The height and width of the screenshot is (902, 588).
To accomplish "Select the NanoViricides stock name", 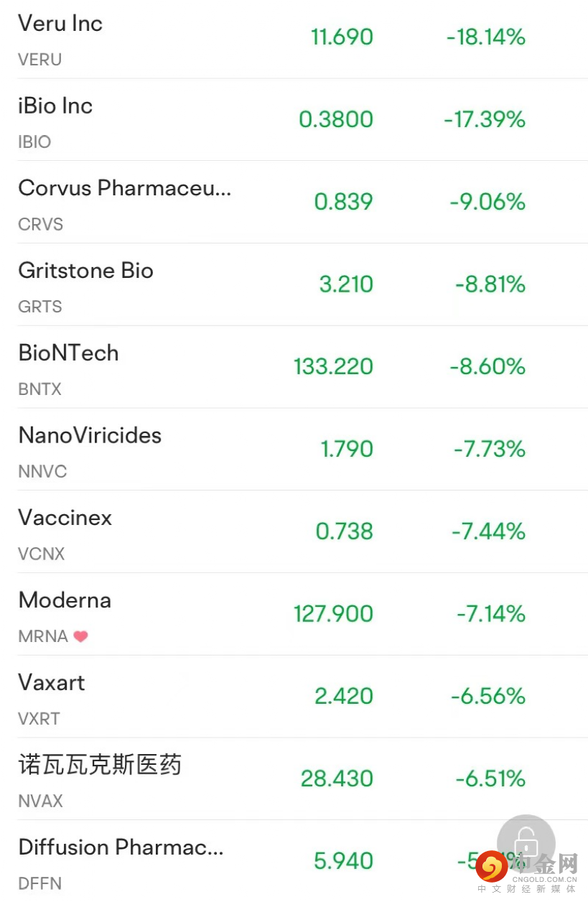I will 90,436.
